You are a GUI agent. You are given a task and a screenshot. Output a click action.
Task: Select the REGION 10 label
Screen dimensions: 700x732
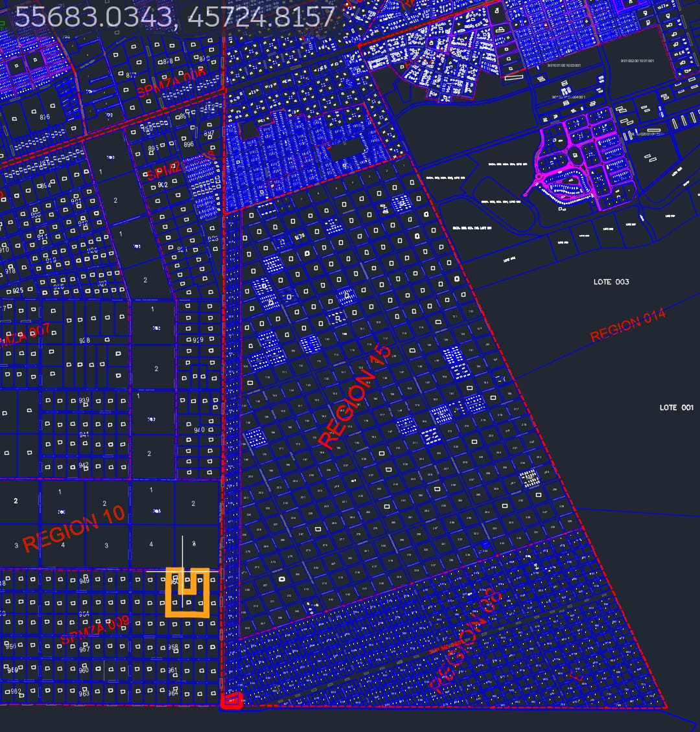pos(73,529)
